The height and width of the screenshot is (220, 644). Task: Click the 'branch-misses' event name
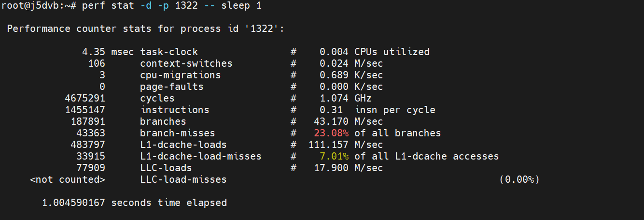(177, 133)
